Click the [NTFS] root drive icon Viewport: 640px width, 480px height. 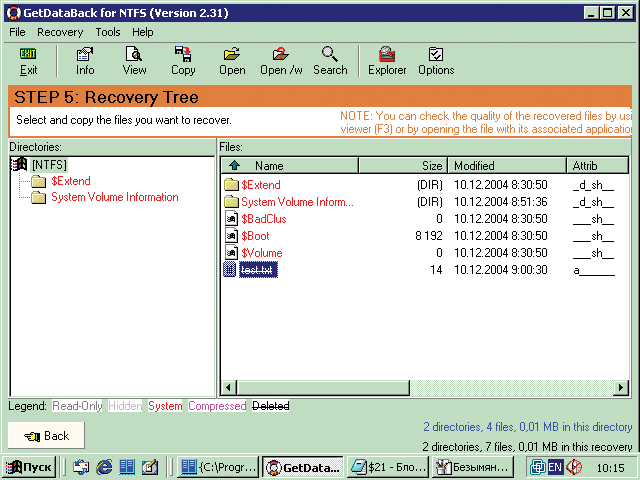(x=19, y=164)
